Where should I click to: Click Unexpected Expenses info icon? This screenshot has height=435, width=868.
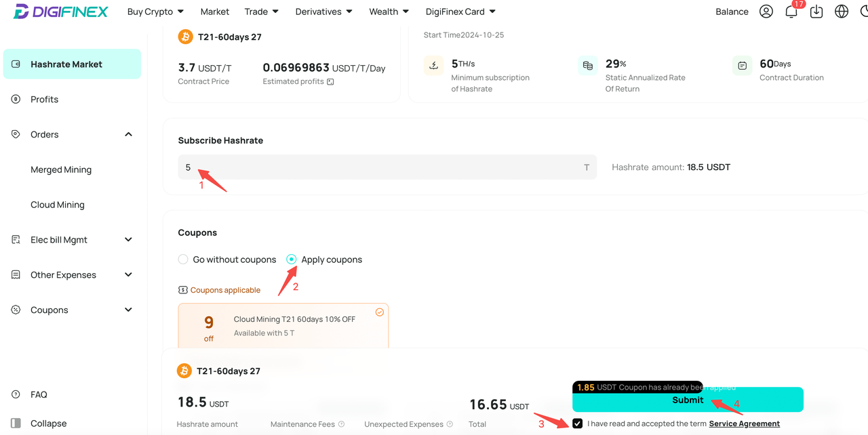[x=450, y=424]
